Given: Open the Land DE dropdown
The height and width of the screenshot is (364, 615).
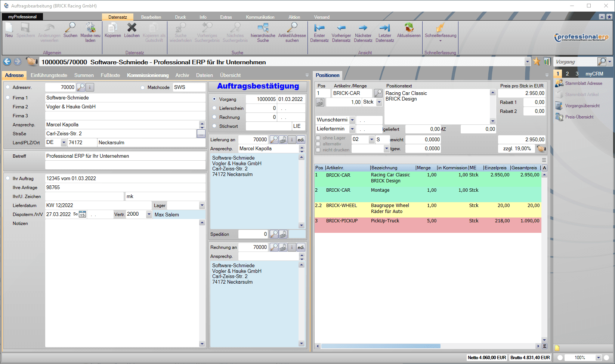Looking at the screenshot, I should click(64, 142).
